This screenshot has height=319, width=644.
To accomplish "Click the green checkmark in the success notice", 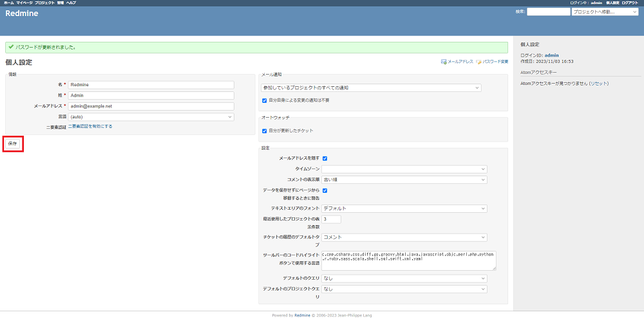I will coord(11,47).
